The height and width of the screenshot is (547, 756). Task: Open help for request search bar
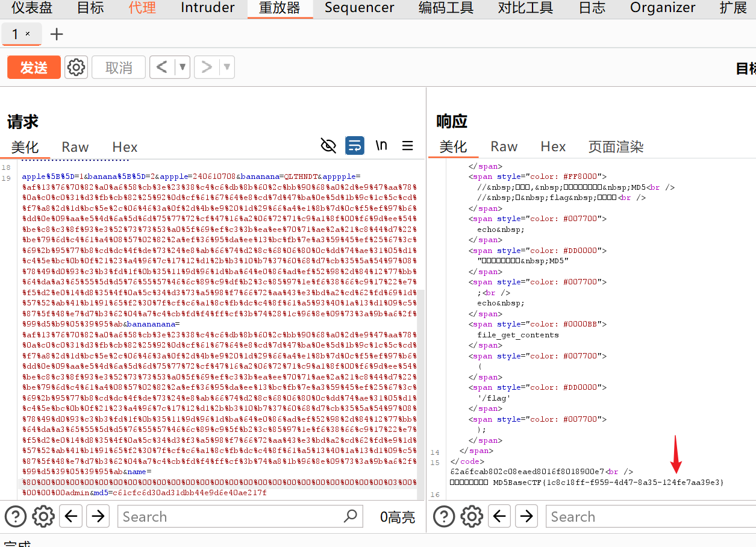16,516
